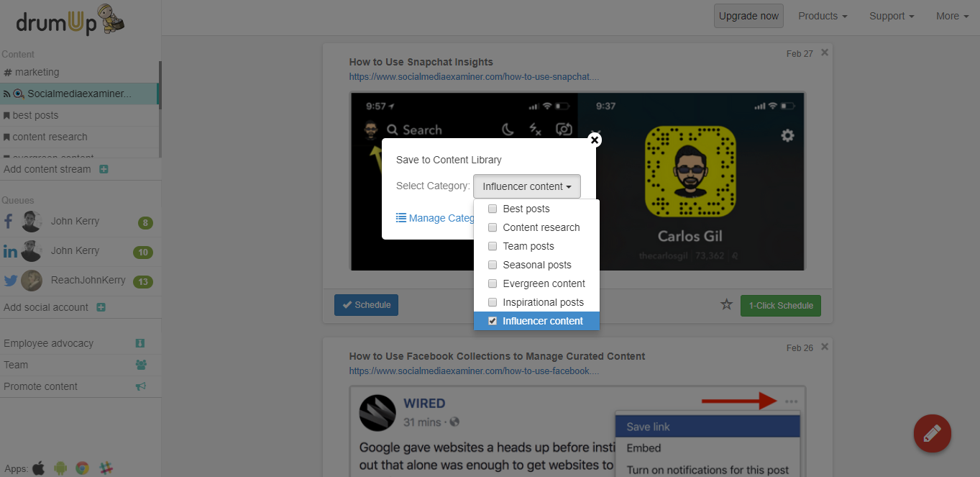Click the 1-Click Schedule button
The image size is (980, 477).
click(x=781, y=306)
